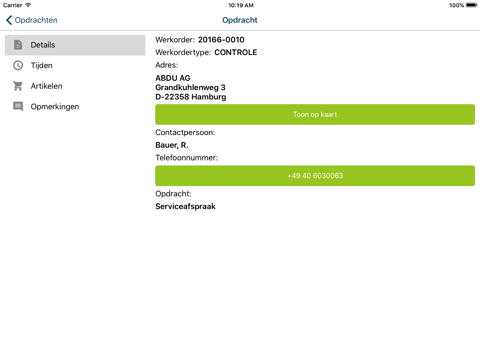This screenshot has width=480, height=360.
Task: Click the Serviceafspraak assignment text
Action: [x=185, y=206]
